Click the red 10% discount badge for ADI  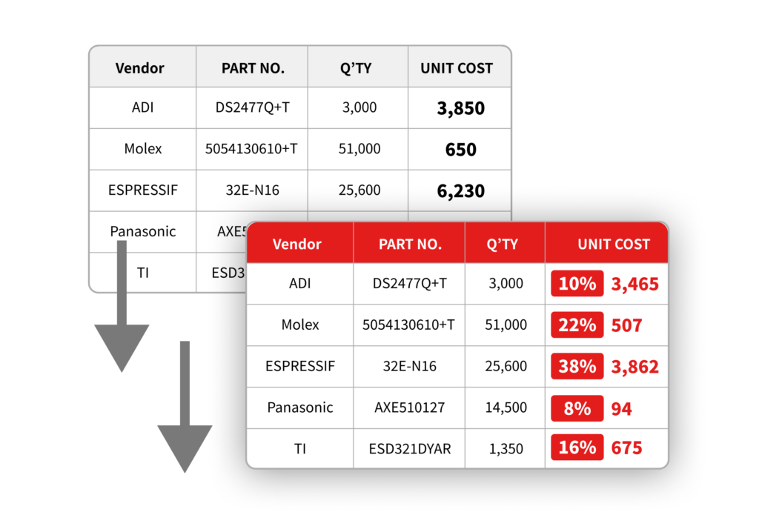(x=577, y=284)
